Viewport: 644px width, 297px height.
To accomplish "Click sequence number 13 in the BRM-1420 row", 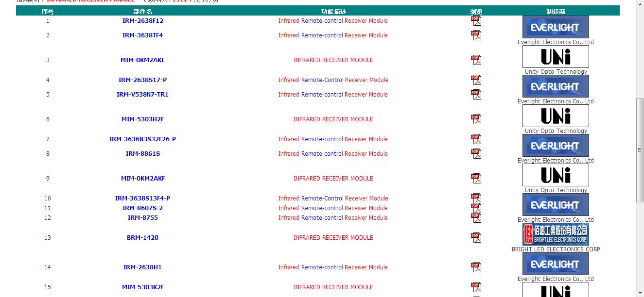I will pos(48,238).
